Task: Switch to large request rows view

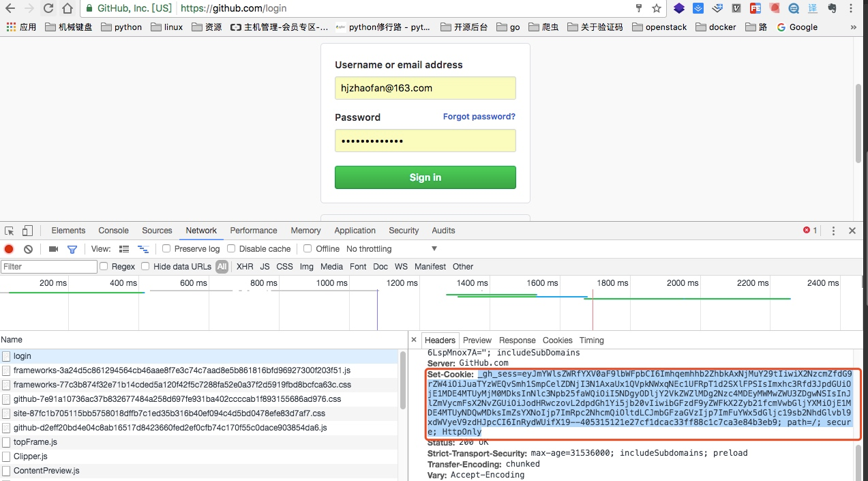Action: pos(124,249)
